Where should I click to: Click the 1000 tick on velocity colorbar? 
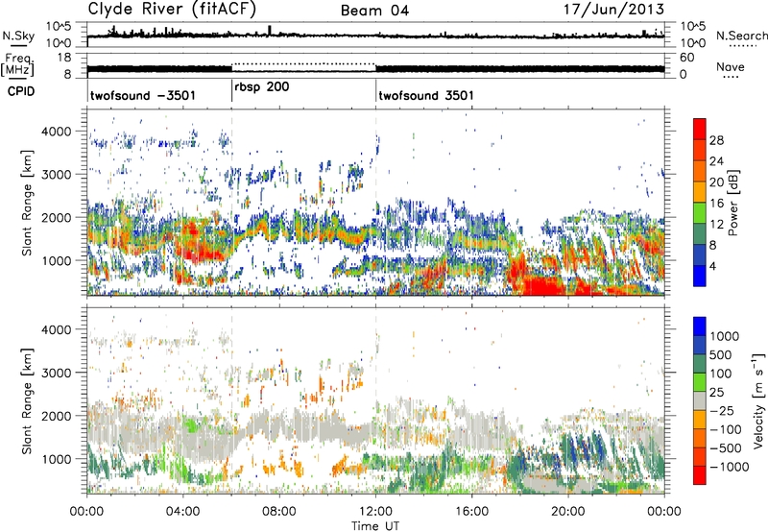coord(725,336)
